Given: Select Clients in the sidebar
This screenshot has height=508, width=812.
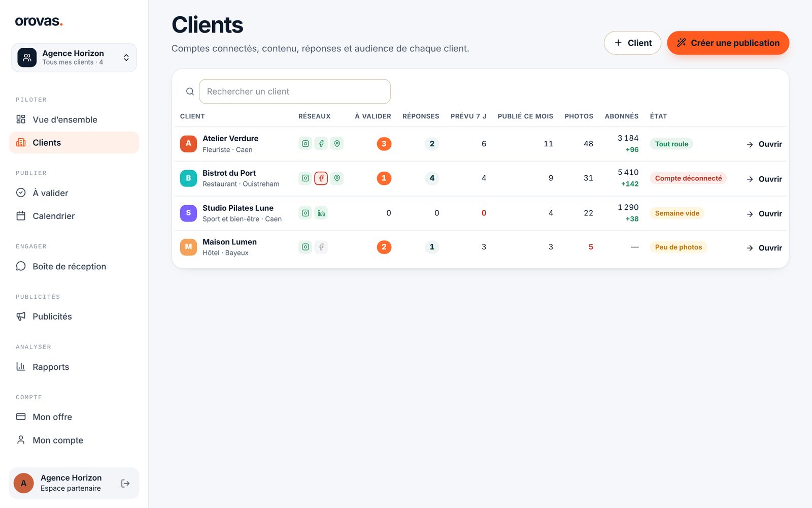Looking at the screenshot, I should tap(74, 143).
